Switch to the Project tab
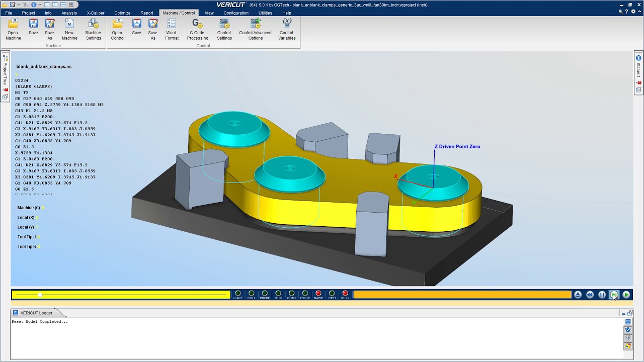Viewport: 644px width, 362px height. pyautogui.click(x=29, y=13)
